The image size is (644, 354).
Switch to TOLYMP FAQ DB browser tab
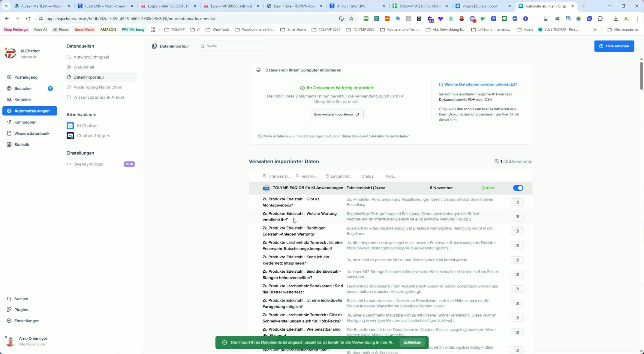[419, 6]
